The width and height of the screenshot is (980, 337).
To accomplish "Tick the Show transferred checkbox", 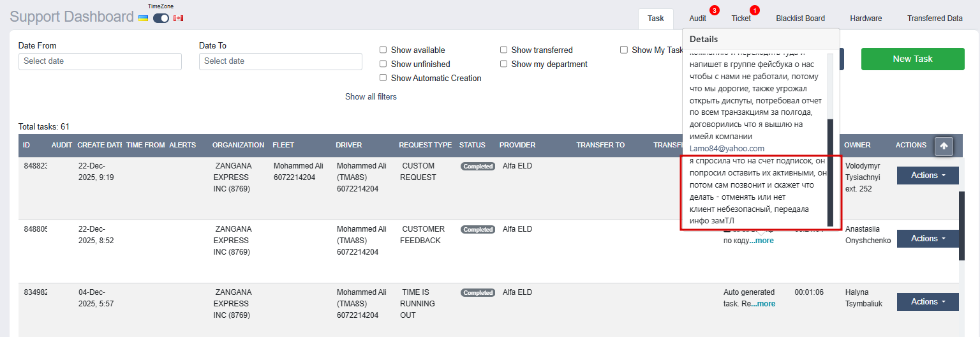I will tap(503, 50).
